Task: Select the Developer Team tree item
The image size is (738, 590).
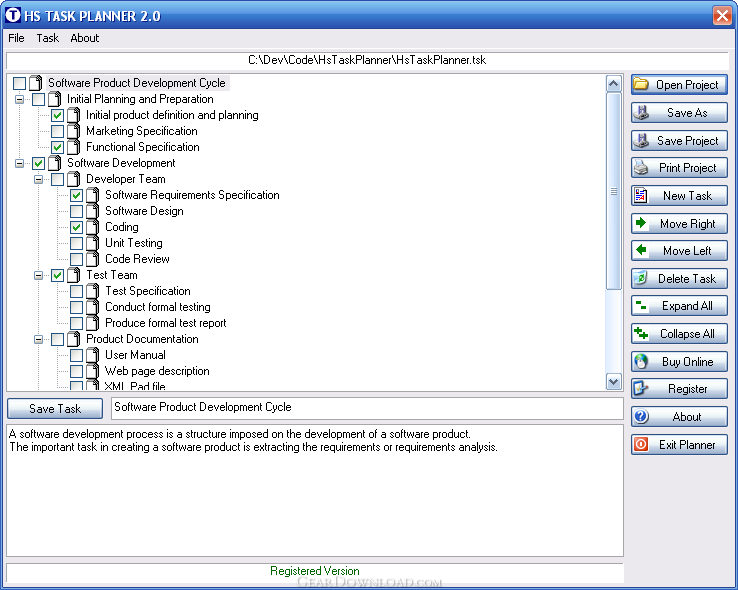Action: 126,179
